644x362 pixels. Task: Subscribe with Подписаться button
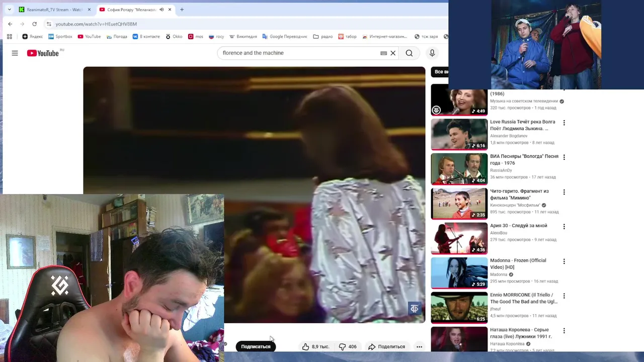(256, 346)
